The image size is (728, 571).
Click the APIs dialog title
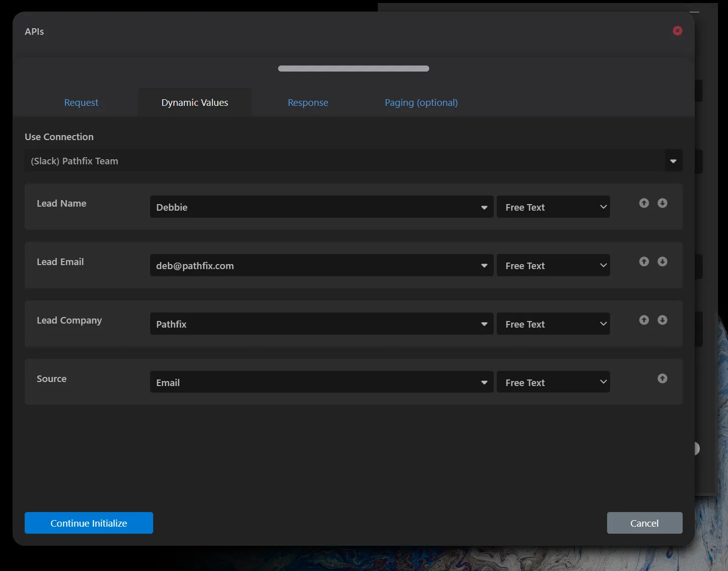pos(34,31)
